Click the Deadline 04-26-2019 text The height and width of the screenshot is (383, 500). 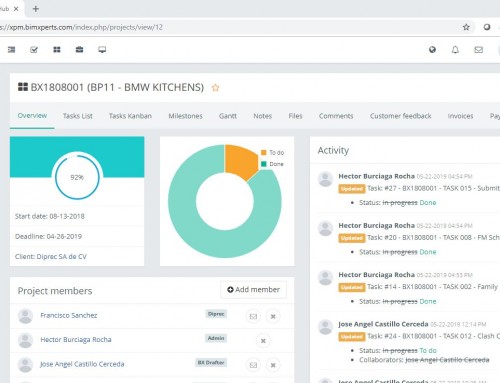click(48, 237)
